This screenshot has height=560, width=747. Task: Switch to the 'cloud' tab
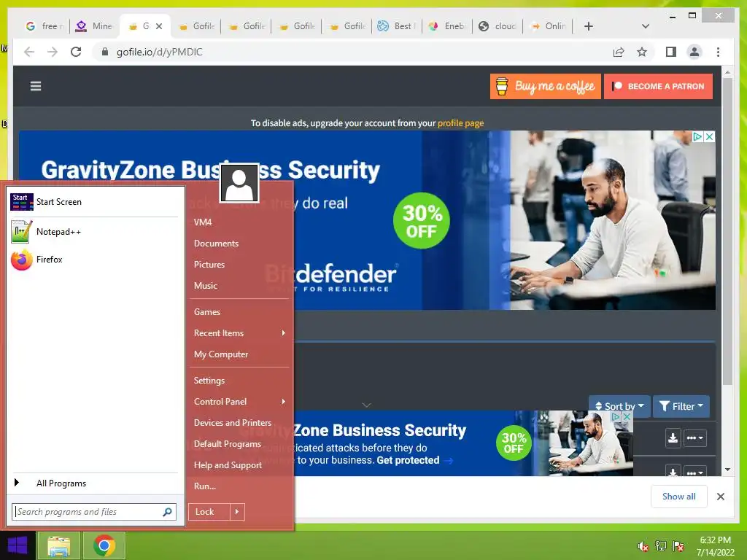pos(497,26)
